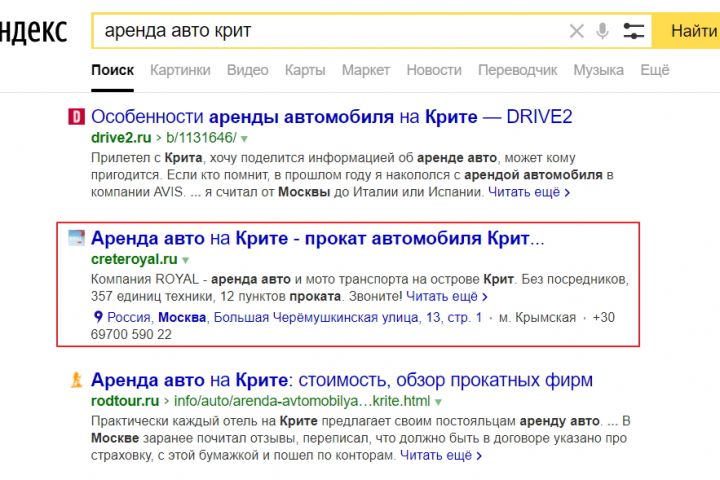Viewport: 720px width, 480px height.
Task: Open the info/auto/arenda-avtomobilya path link
Action: [x=302, y=401]
